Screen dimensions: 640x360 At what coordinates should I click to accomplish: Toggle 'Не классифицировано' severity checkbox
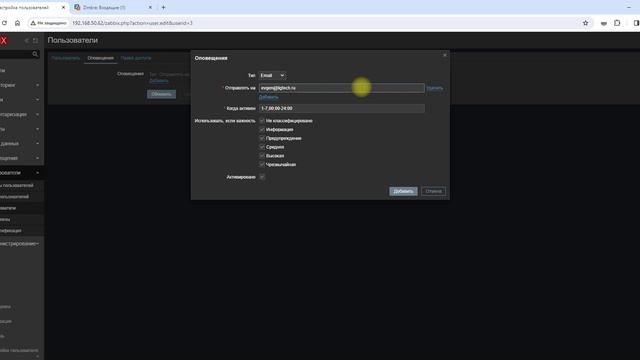point(262,121)
